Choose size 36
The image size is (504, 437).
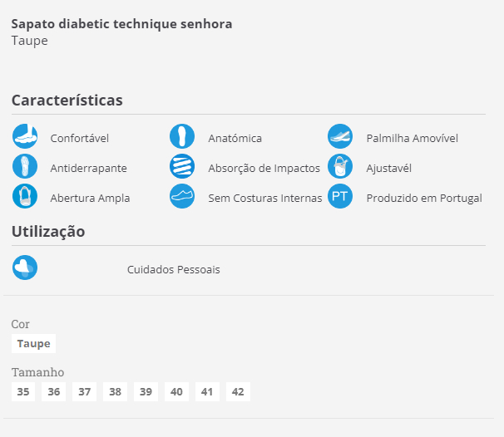point(54,392)
